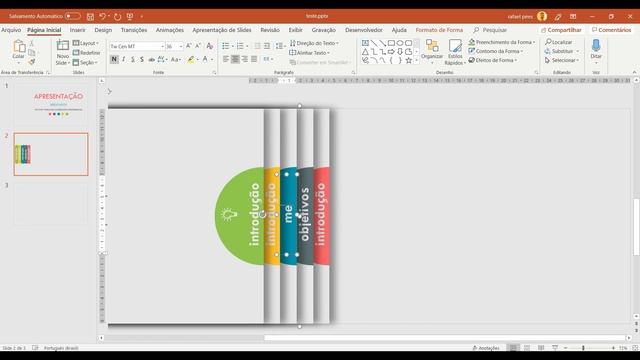Click the Ditar microphone icon
Image resolution: width=640 pixels, height=360 pixels.
[x=596, y=45]
